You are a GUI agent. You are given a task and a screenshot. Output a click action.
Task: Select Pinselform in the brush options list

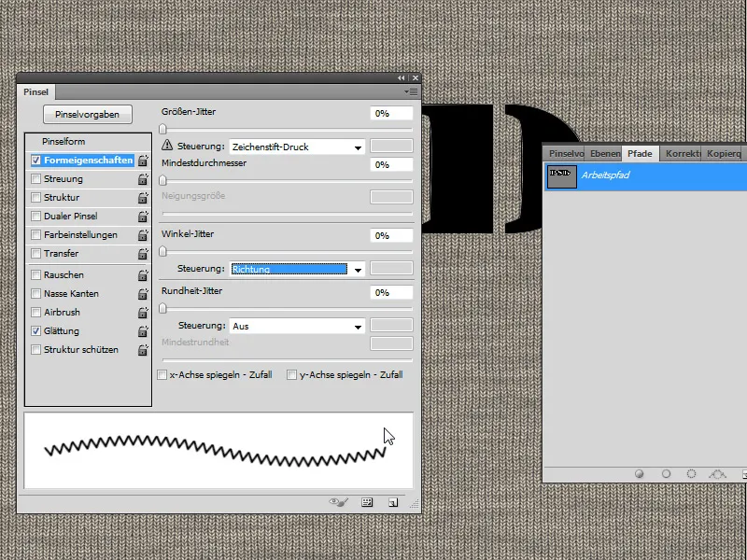[x=63, y=142]
